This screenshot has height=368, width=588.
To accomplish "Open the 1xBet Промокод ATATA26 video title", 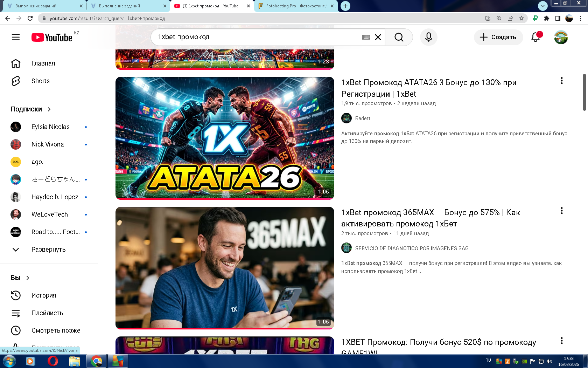I will click(x=429, y=88).
